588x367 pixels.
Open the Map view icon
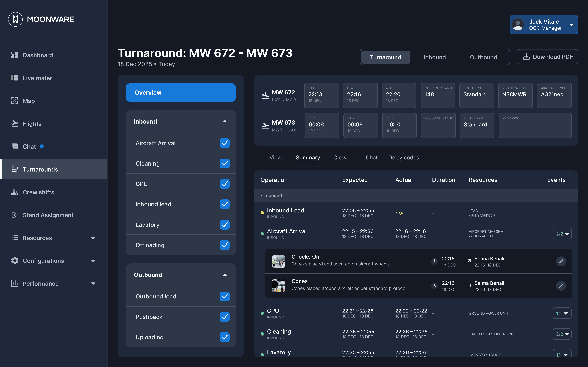[x=15, y=101]
